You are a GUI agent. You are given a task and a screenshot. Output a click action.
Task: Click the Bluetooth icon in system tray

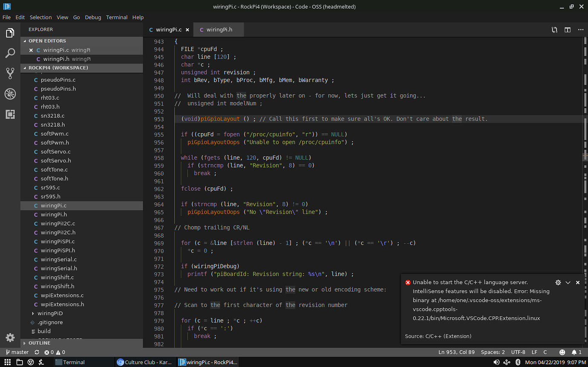click(x=518, y=362)
